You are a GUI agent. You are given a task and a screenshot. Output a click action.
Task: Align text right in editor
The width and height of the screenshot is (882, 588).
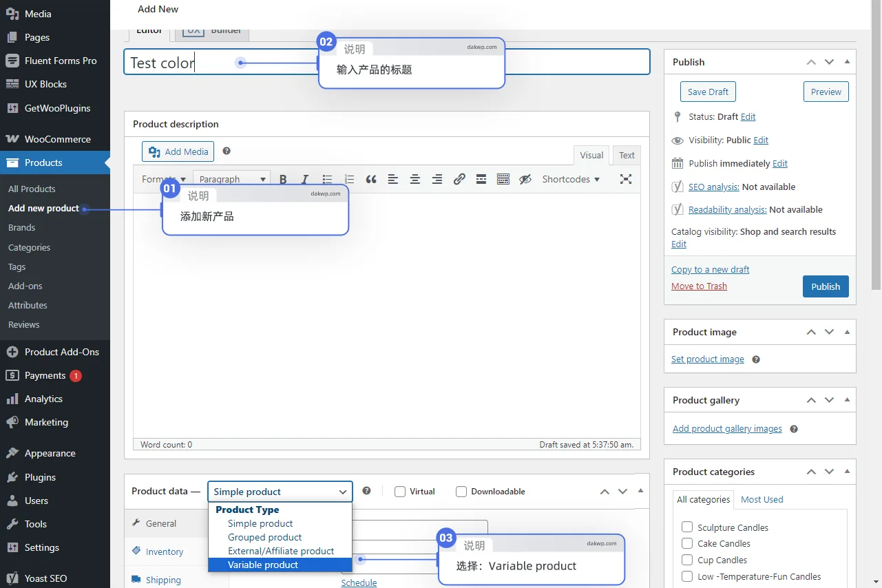coord(437,179)
